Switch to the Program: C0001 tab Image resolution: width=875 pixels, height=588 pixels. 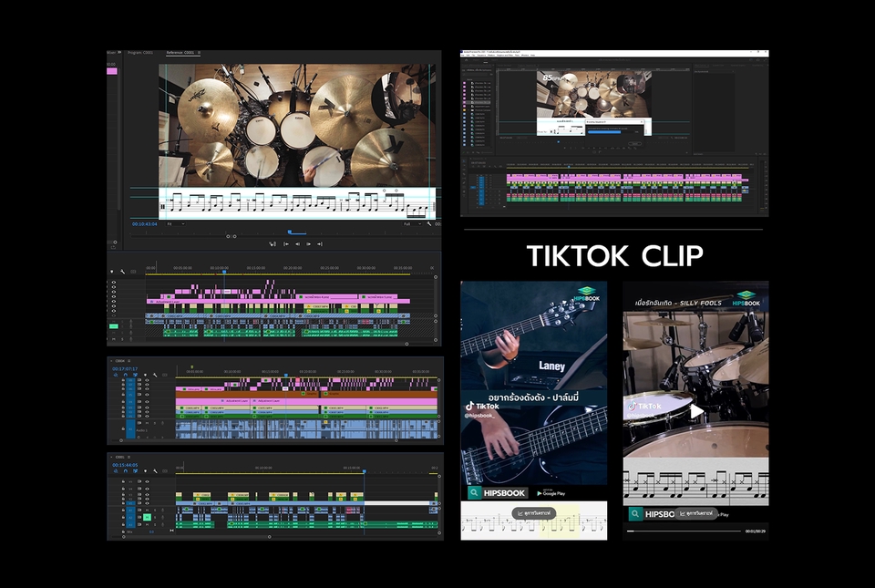tap(140, 53)
